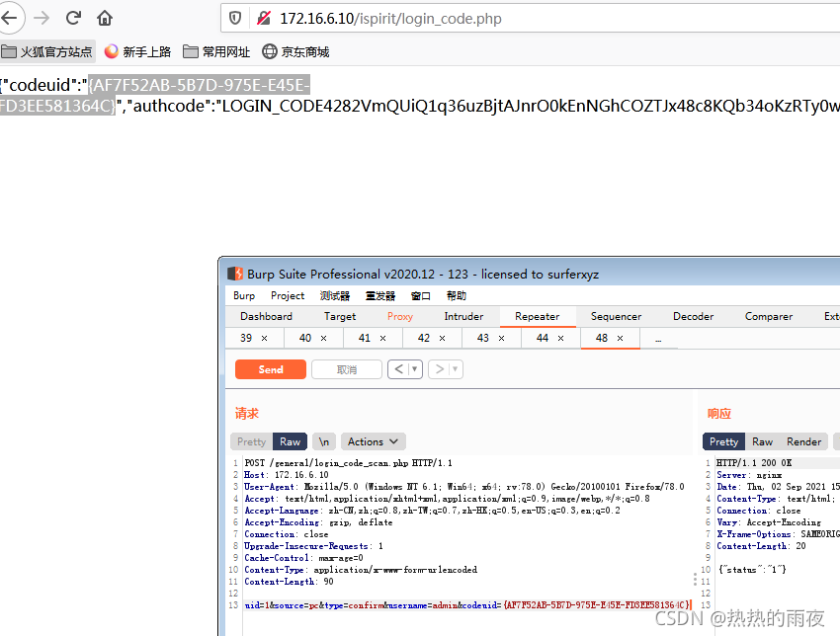The width and height of the screenshot is (840, 636).
Task: Switch to the Intruder tab
Action: click(463, 316)
